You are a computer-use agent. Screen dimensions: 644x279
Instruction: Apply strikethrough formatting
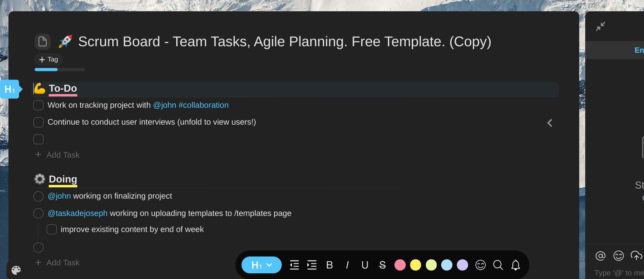tap(382, 265)
